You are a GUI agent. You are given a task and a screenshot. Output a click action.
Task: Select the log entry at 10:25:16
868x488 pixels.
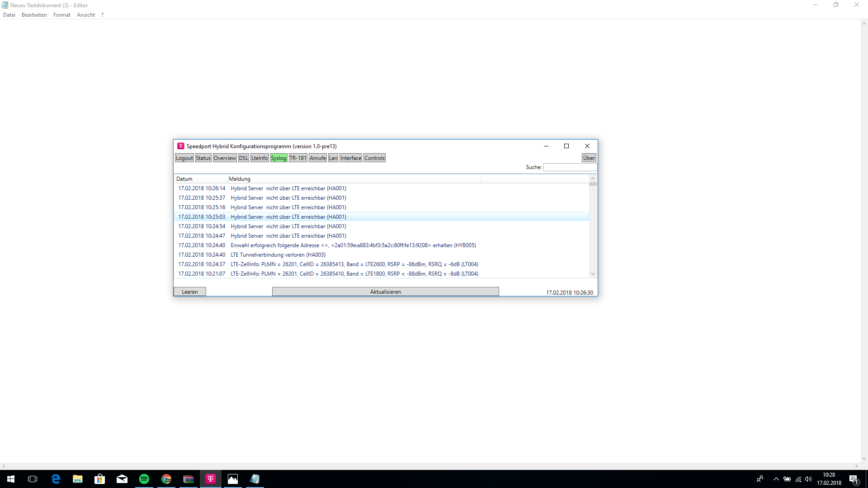point(382,207)
